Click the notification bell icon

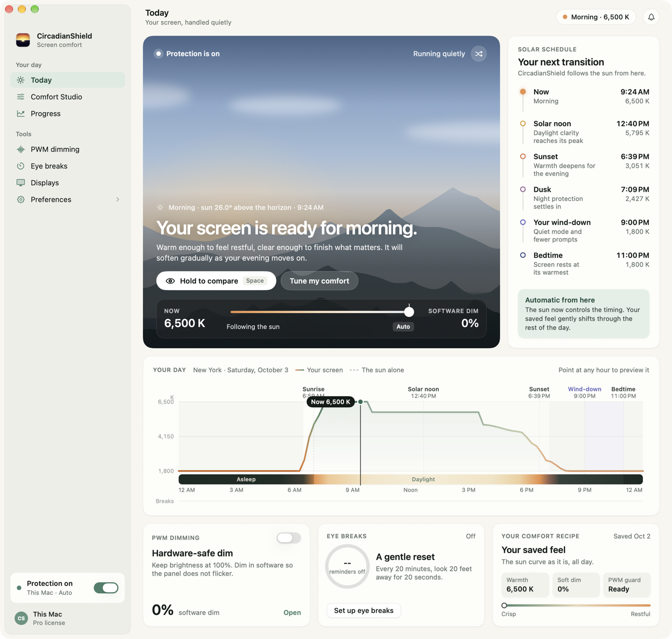pos(651,17)
